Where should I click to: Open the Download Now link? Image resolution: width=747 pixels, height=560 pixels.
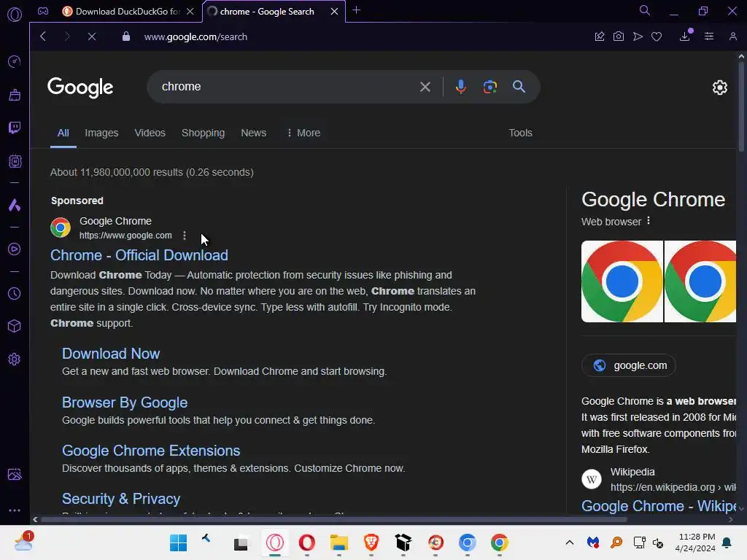(x=111, y=354)
